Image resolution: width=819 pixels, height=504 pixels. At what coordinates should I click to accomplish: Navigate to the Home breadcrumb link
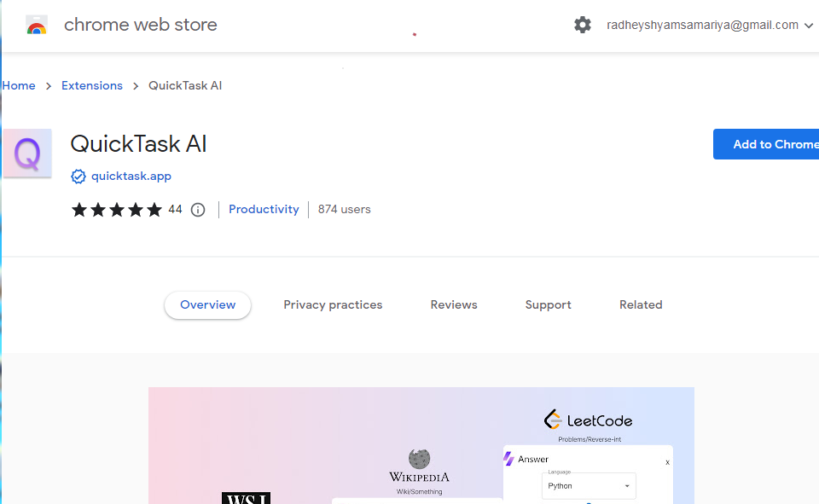click(x=18, y=85)
